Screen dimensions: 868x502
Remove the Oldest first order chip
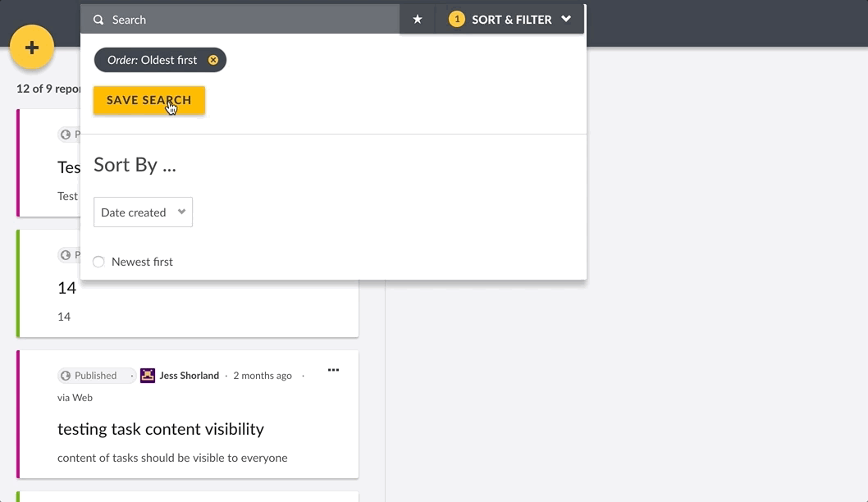[213, 61]
